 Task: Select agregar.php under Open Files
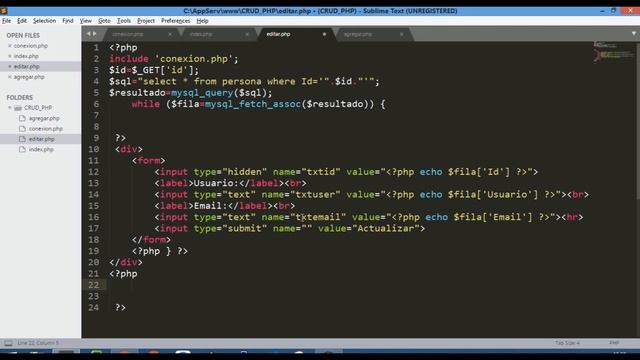tap(29, 77)
